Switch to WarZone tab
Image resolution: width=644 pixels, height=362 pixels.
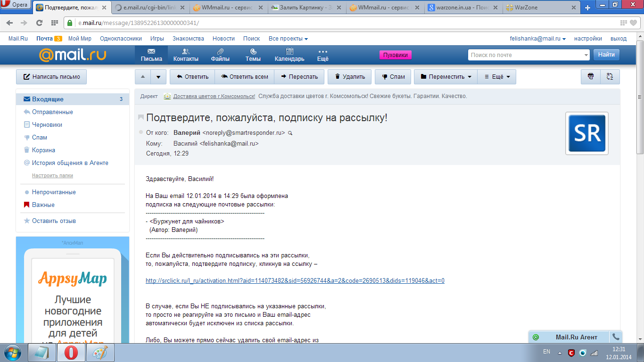point(540,8)
